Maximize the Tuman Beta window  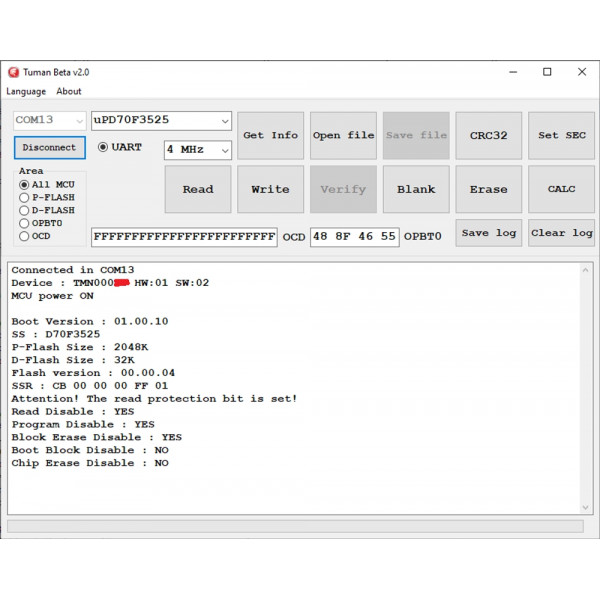point(547,72)
